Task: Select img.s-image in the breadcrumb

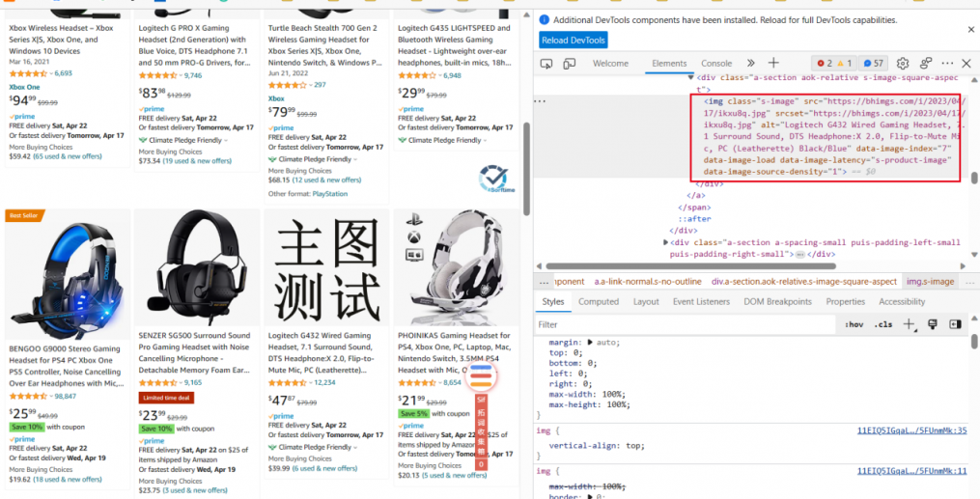Action: click(931, 282)
